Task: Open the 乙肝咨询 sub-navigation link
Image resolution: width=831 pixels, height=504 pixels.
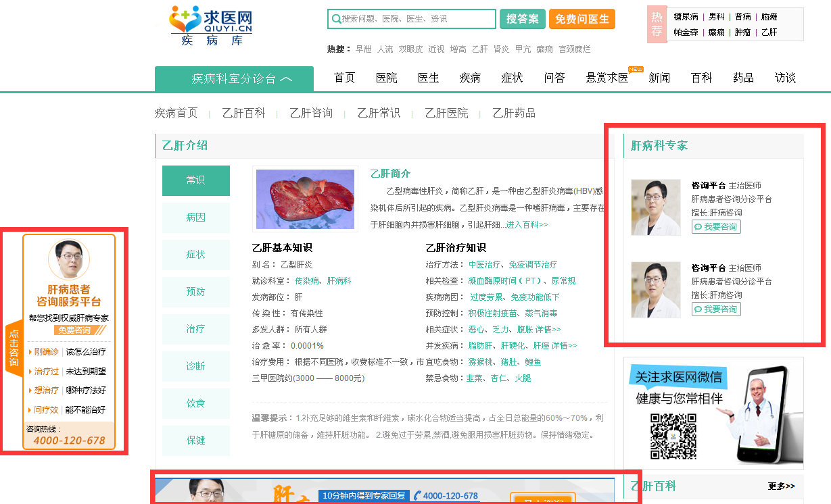Action: tap(311, 113)
